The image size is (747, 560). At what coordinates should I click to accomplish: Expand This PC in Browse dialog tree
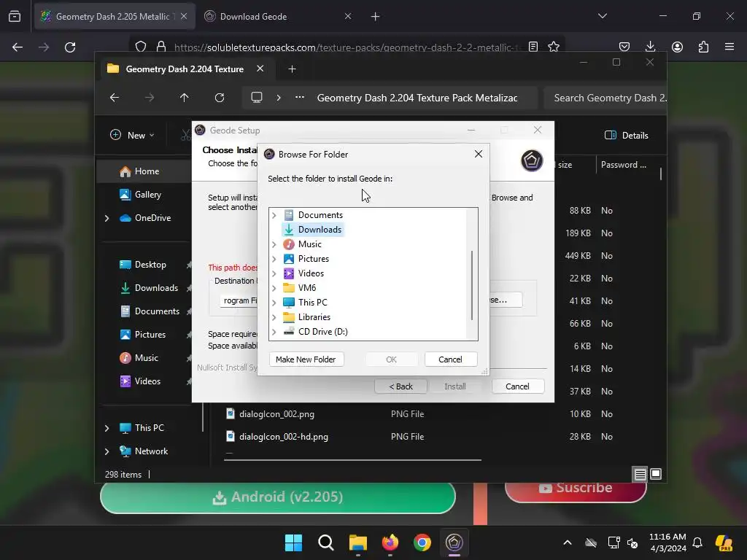coord(274,303)
